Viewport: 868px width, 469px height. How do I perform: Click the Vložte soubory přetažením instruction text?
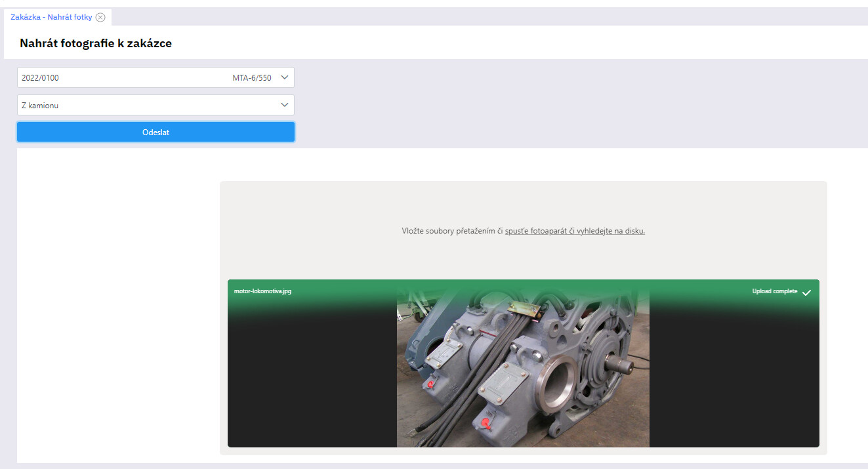click(452, 231)
